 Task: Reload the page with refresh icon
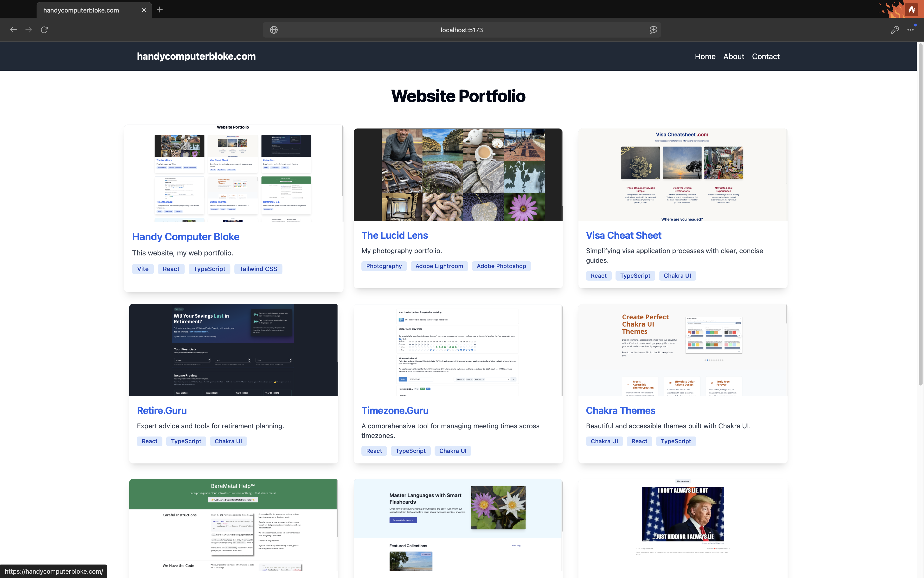tap(44, 30)
